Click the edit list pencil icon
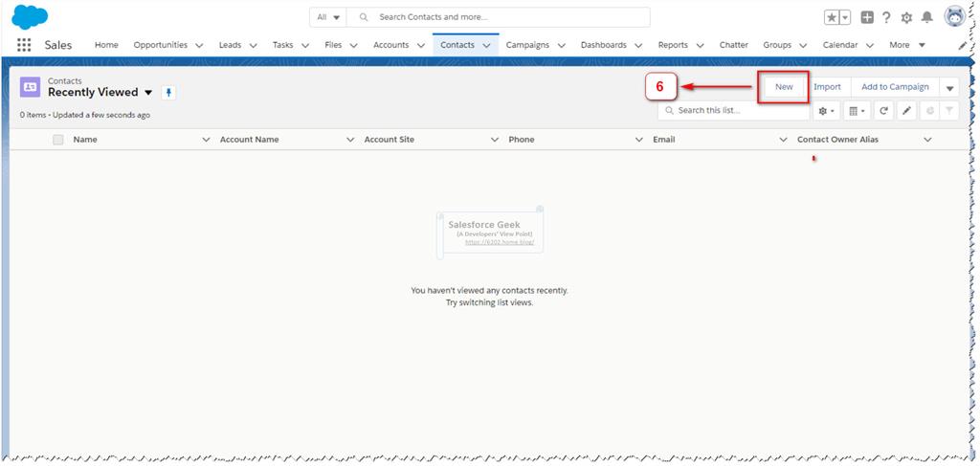 click(x=907, y=111)
